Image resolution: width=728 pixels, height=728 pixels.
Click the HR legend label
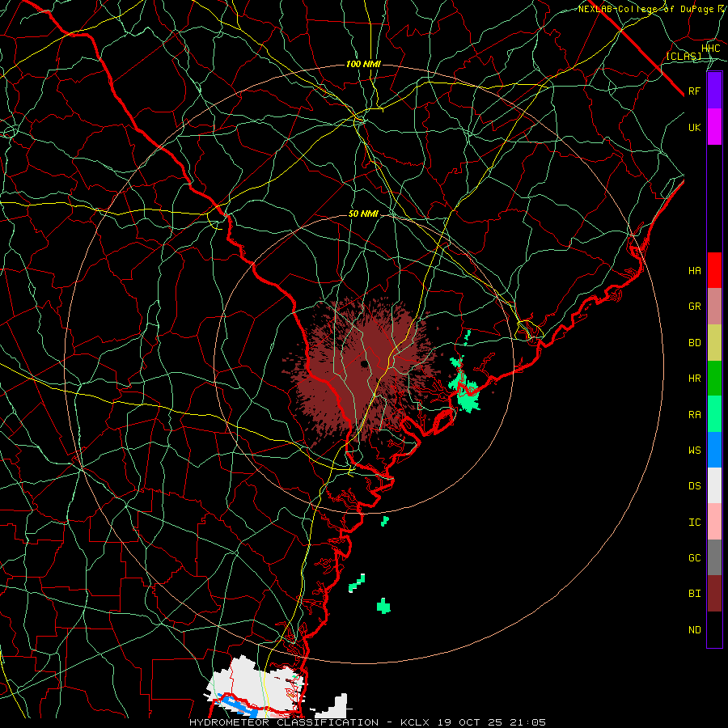[x=694, y=379]
